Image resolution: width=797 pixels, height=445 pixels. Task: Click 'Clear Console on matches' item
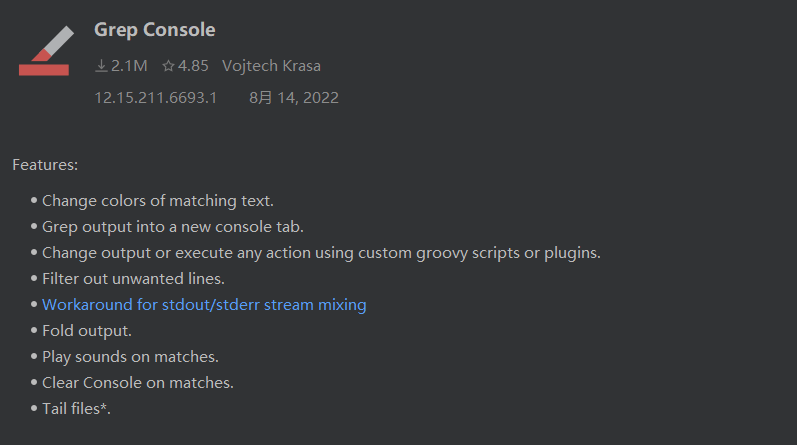(138, 382)
